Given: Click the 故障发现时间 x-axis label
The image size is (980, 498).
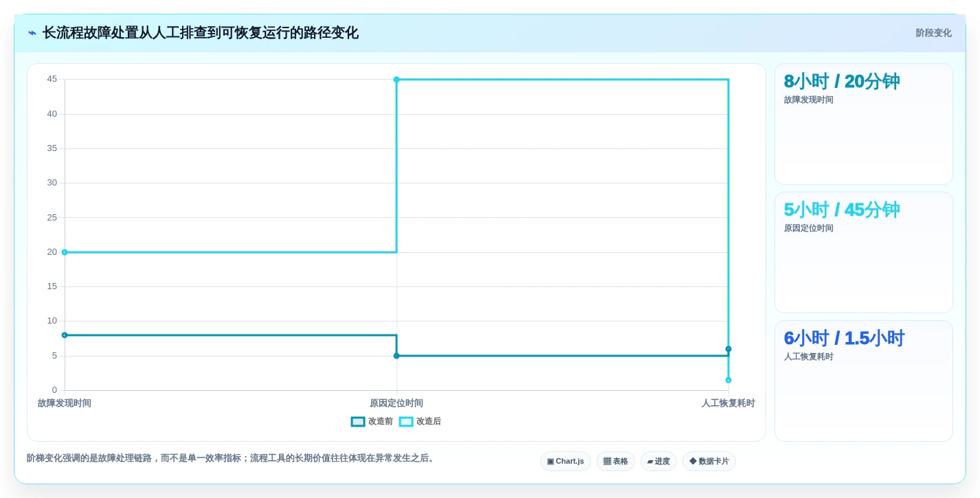Looking at the screenshot, I should tap(65, 403).
